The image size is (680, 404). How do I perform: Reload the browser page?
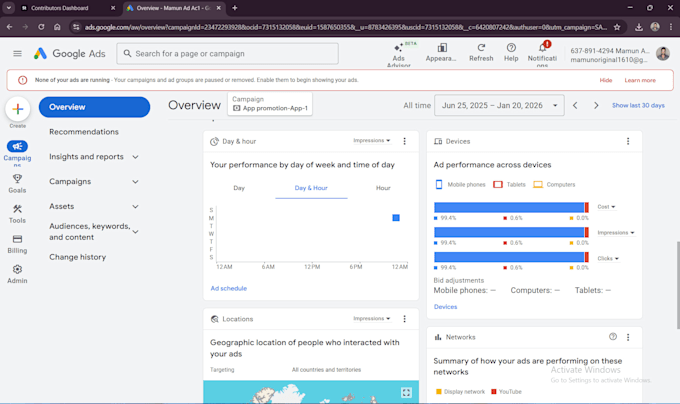[x=41, y=27]
